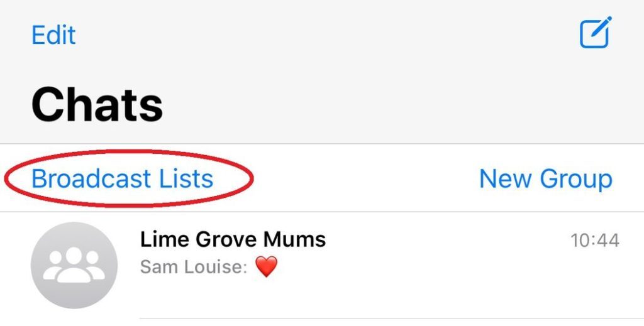644x326 pixels.
Task: Open Broadcast Lists
Action: pyautogui.click(x=123, y=179)
